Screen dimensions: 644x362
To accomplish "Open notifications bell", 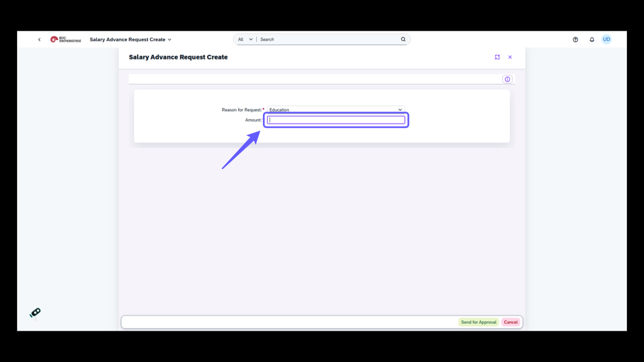I will (x=592, y=40).
